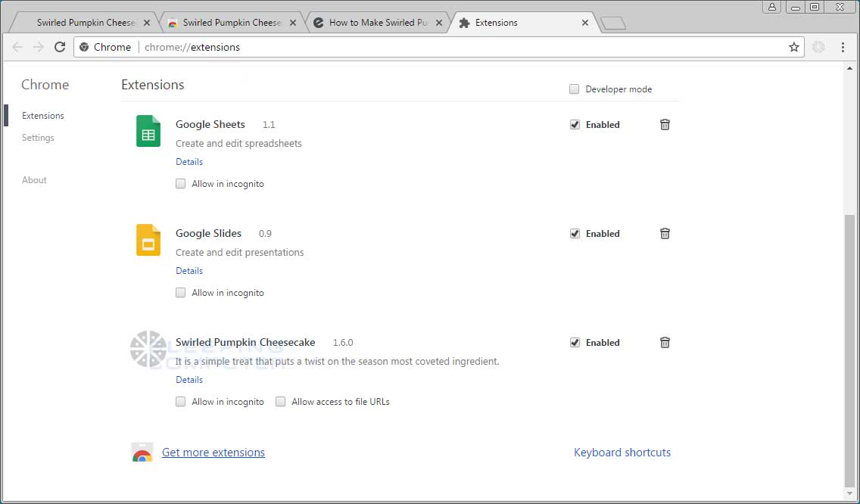Click the Google Slides version 0.9
Image resolution: width=860 pixels, height=504 pixels.
(x=265, y=234)
